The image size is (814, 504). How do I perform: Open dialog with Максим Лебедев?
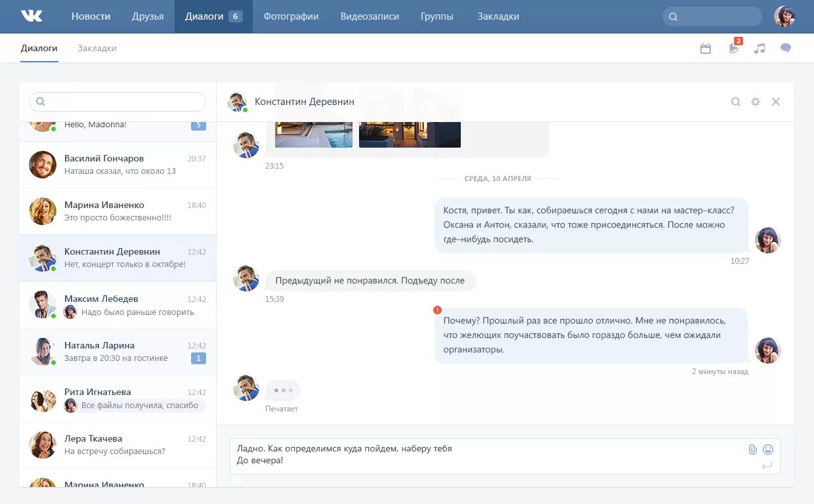tap(118, 305)
